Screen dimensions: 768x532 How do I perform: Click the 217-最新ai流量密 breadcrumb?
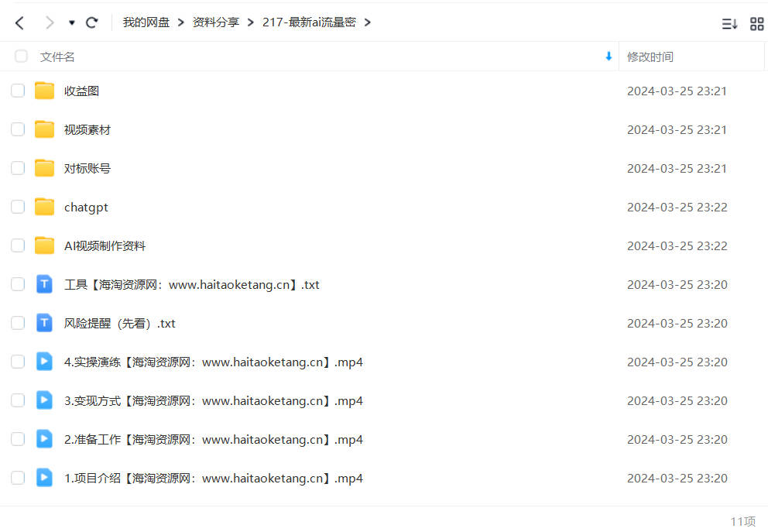click(309, 22)
